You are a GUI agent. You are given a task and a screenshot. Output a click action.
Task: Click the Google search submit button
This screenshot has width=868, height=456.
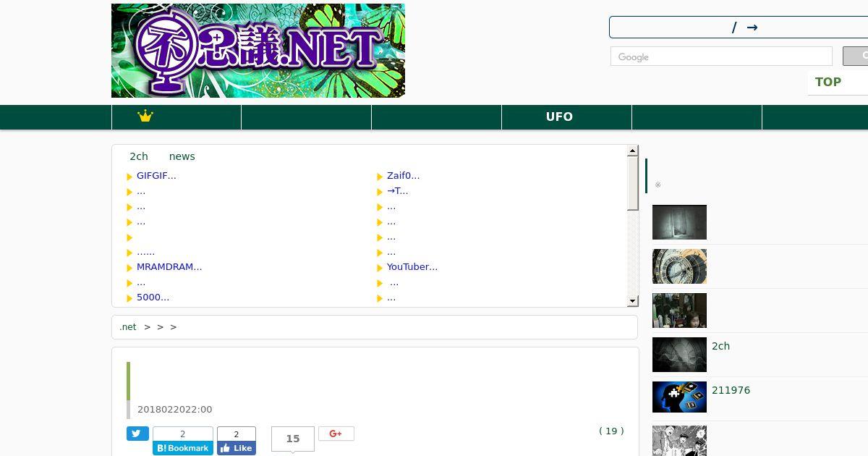856,56
